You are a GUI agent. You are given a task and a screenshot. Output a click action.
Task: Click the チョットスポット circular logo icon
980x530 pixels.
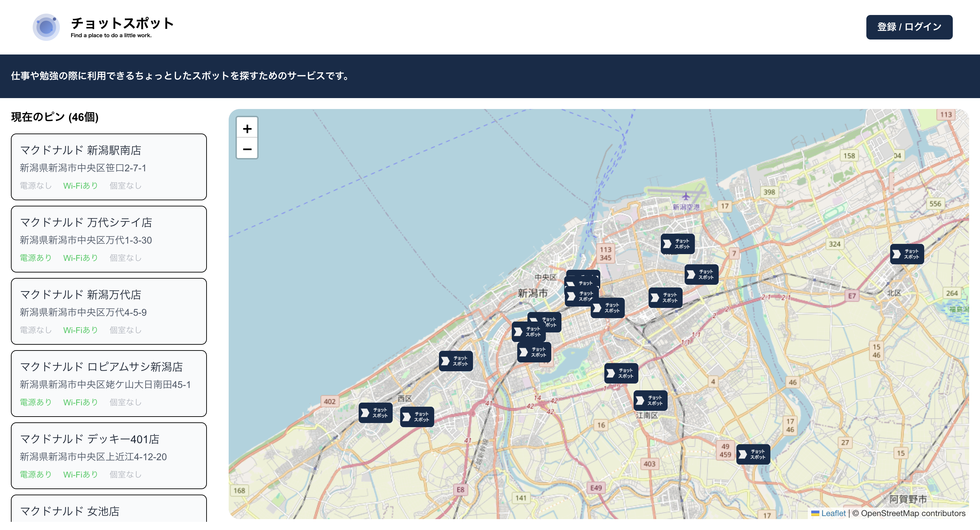coord(46,27)
